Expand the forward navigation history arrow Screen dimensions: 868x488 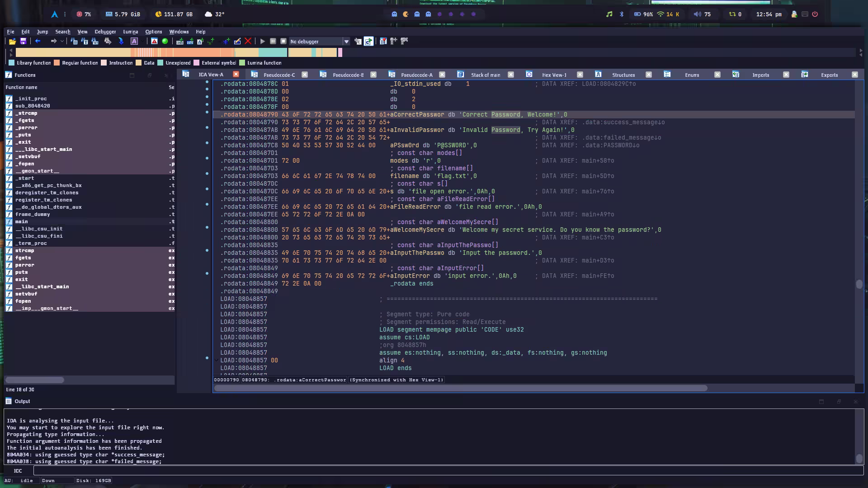(x=62, y=41)
